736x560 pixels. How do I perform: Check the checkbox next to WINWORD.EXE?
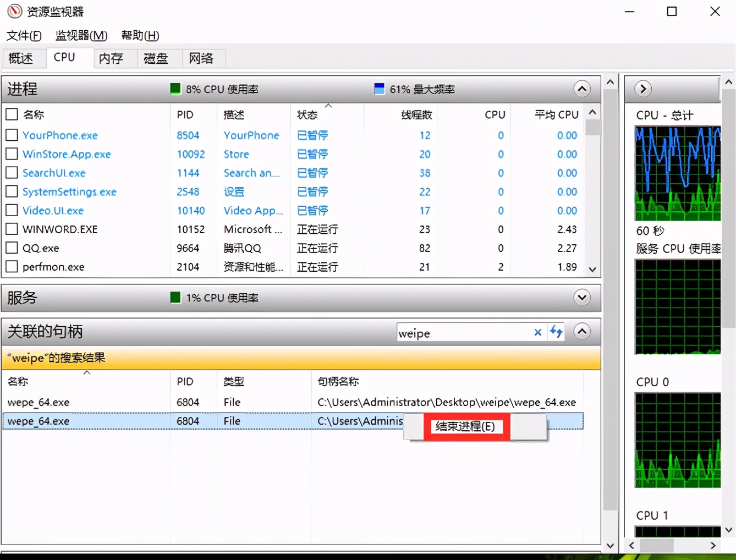click(12, 229)
